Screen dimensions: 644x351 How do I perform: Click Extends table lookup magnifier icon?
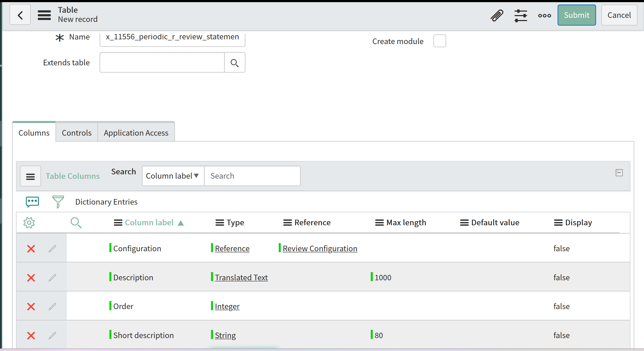(x=235, y=63)
